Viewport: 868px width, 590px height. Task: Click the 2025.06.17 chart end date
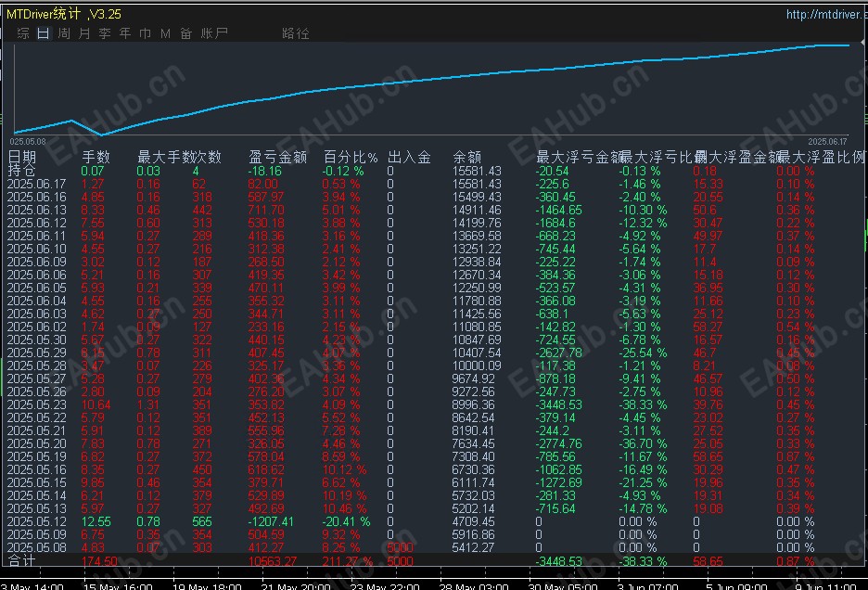pyautogui.click(x=827, y=142)
